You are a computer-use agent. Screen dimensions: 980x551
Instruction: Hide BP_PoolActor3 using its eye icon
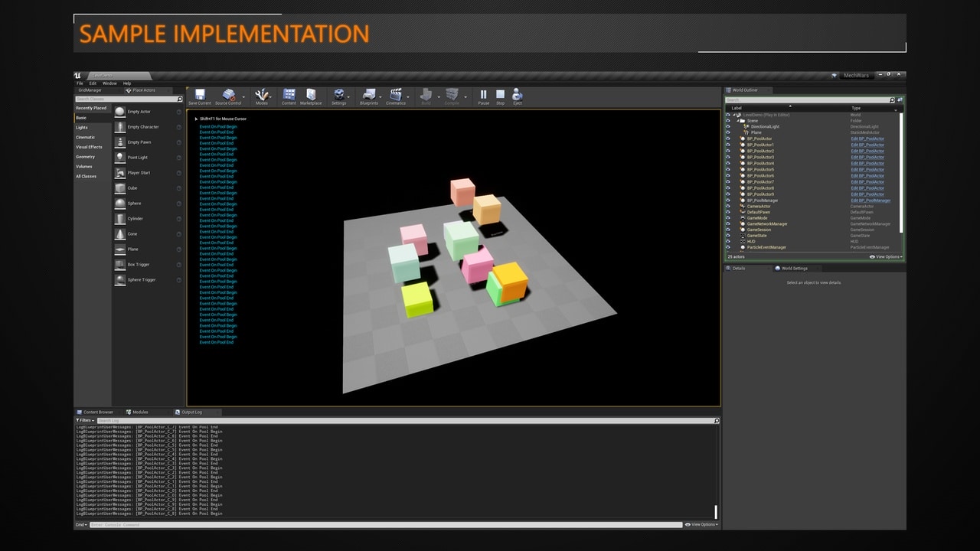(x=728, y=158)
